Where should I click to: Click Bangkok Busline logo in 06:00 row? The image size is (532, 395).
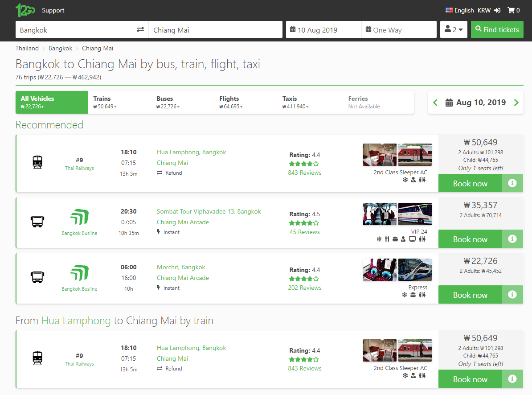pyautogui.click(x=79, y=273)
